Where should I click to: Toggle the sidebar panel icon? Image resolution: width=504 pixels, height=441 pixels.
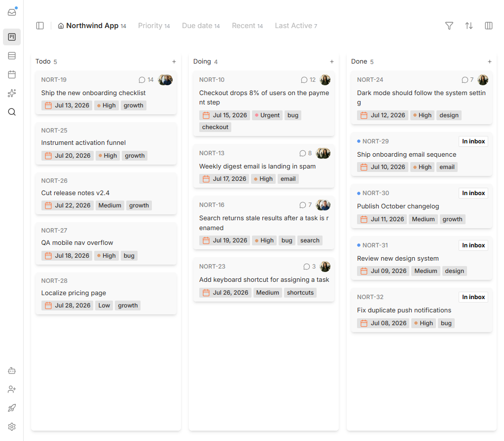point(40,26)
